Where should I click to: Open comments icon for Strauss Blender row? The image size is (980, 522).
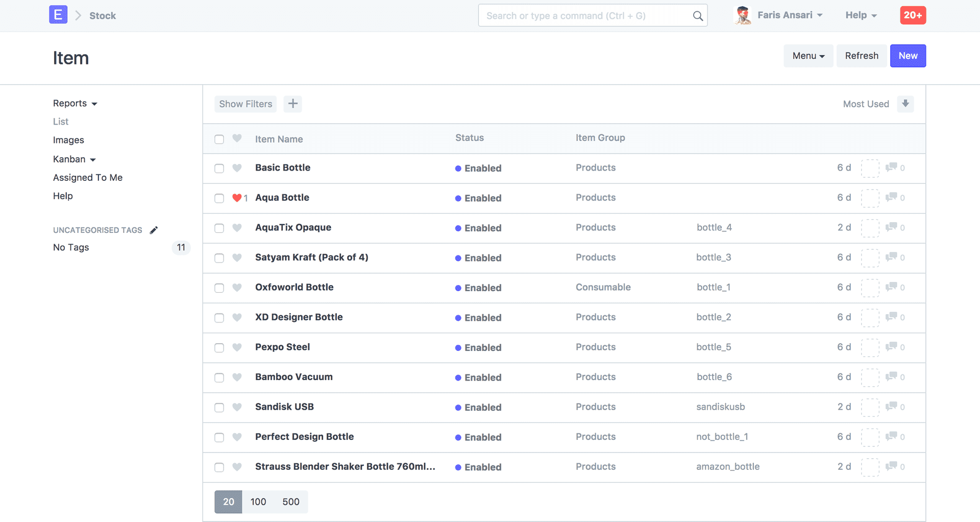click(891, 466)
